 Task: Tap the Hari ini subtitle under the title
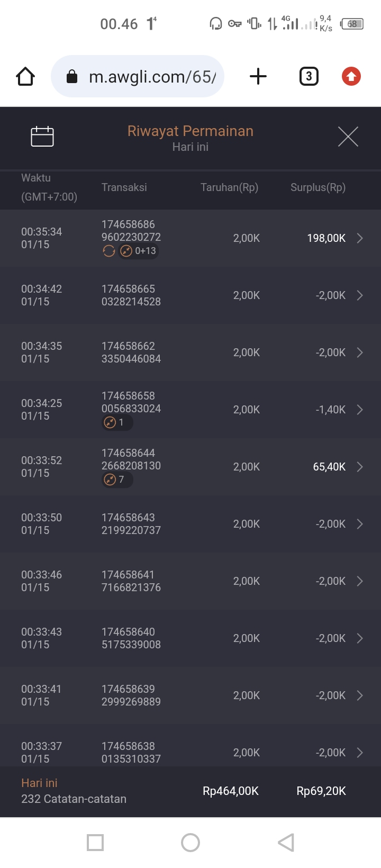(x=190, y=147)
